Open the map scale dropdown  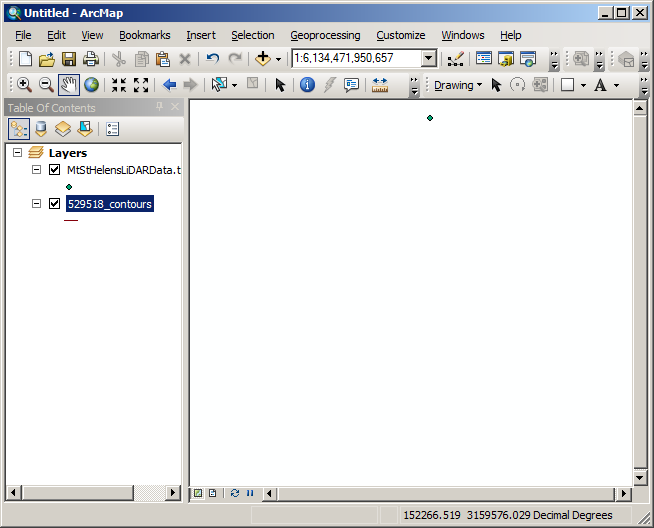tap(429, 59)
